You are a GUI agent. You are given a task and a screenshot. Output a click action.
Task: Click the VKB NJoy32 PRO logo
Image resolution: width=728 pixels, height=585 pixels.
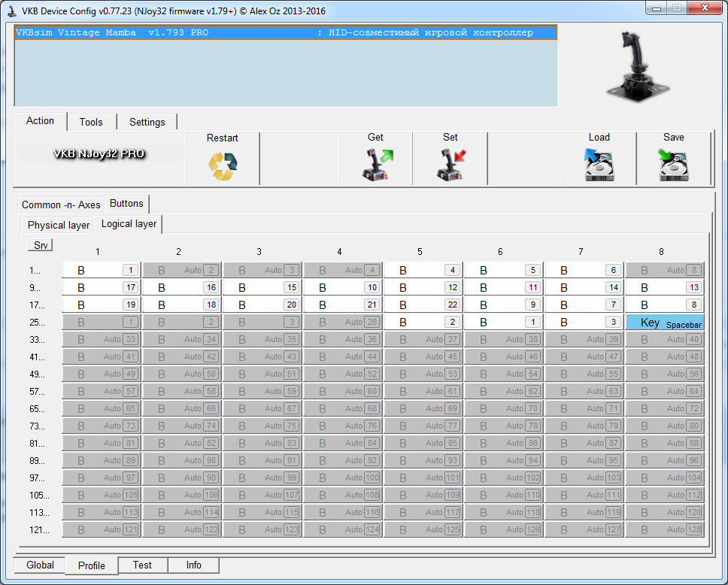99,154
